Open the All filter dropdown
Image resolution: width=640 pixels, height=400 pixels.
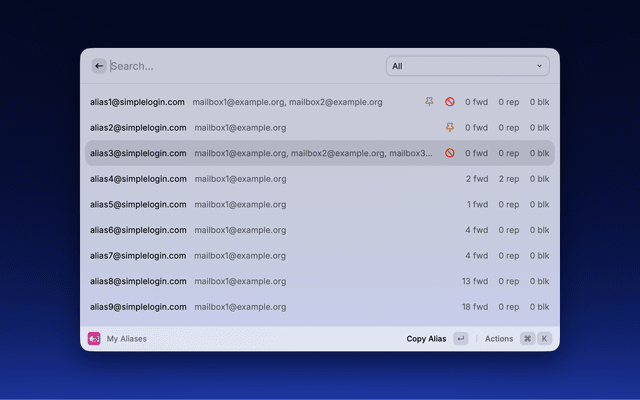[x=467, y=66]
